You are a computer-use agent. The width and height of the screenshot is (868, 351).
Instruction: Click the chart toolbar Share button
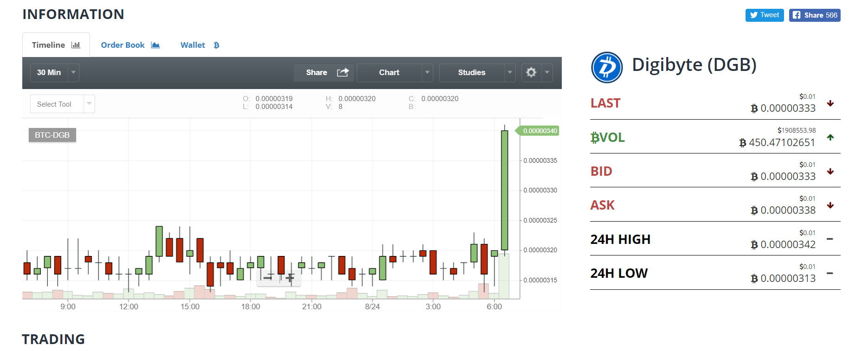point(324,73)
